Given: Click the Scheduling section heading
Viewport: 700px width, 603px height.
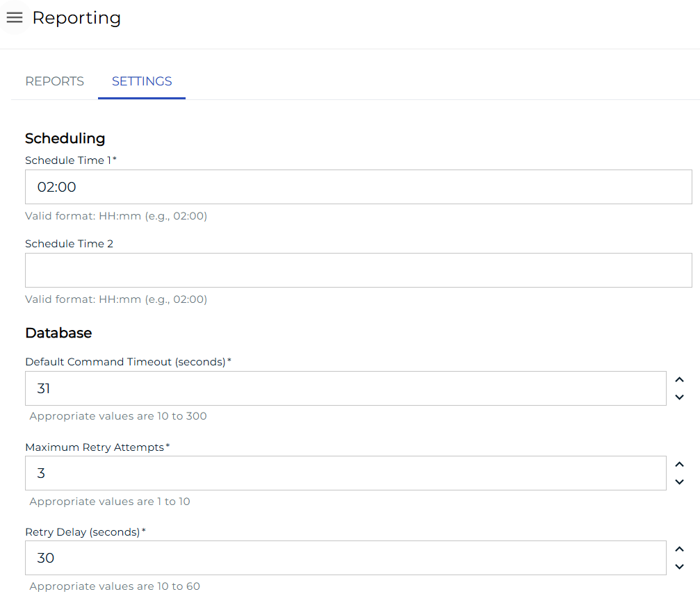Looking at the screenshot, I should click(65, 138).
